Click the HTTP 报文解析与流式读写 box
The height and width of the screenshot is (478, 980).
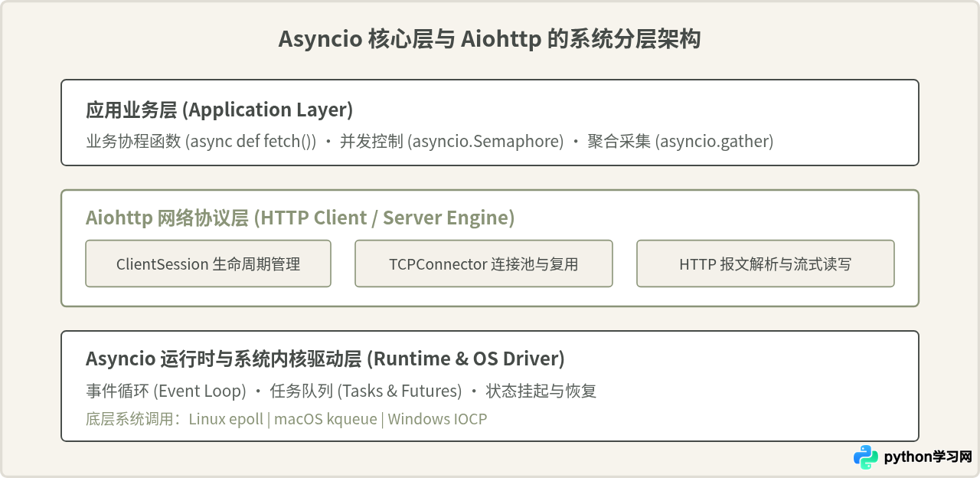pos(766,264)
